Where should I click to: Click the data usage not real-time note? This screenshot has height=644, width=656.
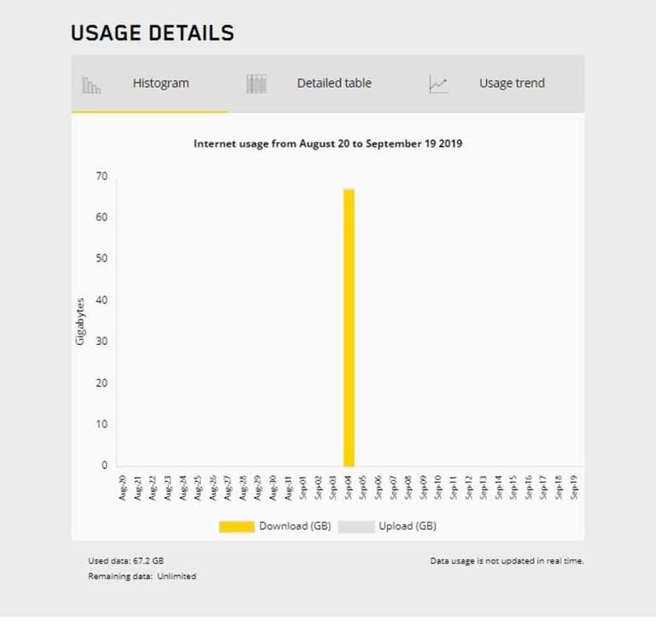507,561
